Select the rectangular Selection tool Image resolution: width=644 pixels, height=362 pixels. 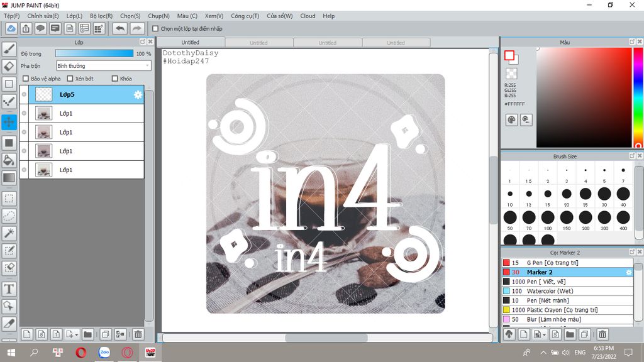pyautogui.click(x=9, y=199)
